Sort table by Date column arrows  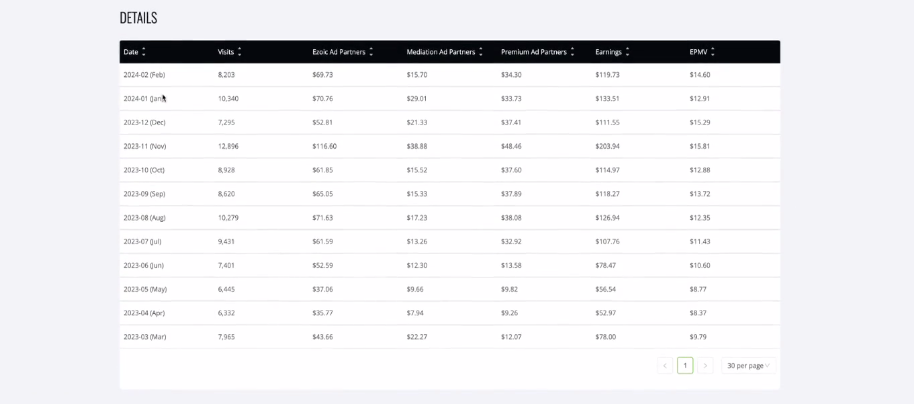144,52
